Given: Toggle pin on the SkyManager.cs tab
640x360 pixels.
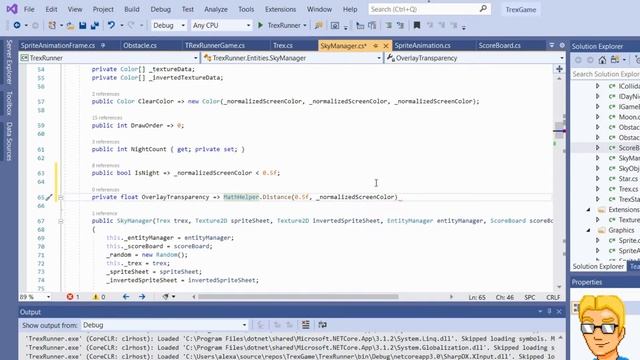Looking at the screenshot, I should click(x=376, y=46).
